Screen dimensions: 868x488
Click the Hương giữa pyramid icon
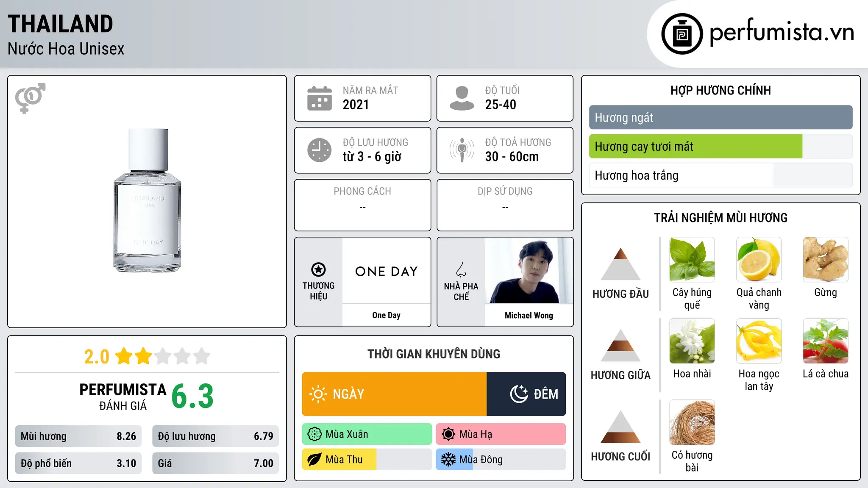tap(620, 345)
